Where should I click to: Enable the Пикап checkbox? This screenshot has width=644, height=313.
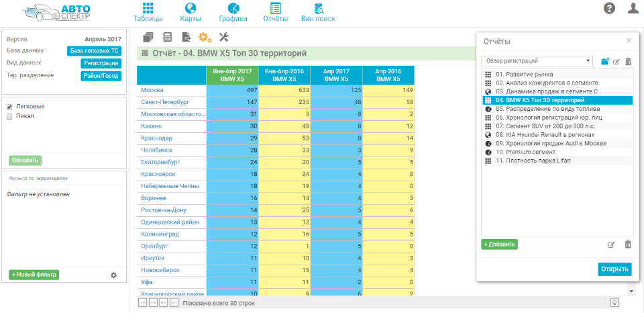pyautogui.click(x=10, y=116)
